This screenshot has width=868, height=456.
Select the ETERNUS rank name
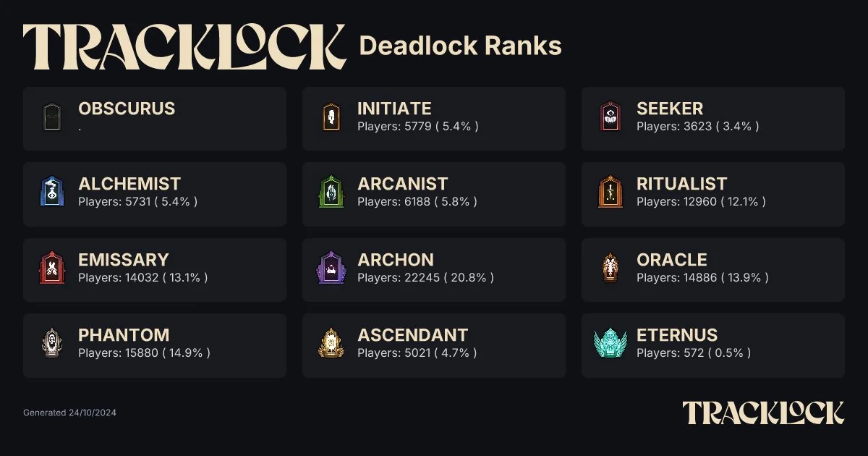click(676, 335)
